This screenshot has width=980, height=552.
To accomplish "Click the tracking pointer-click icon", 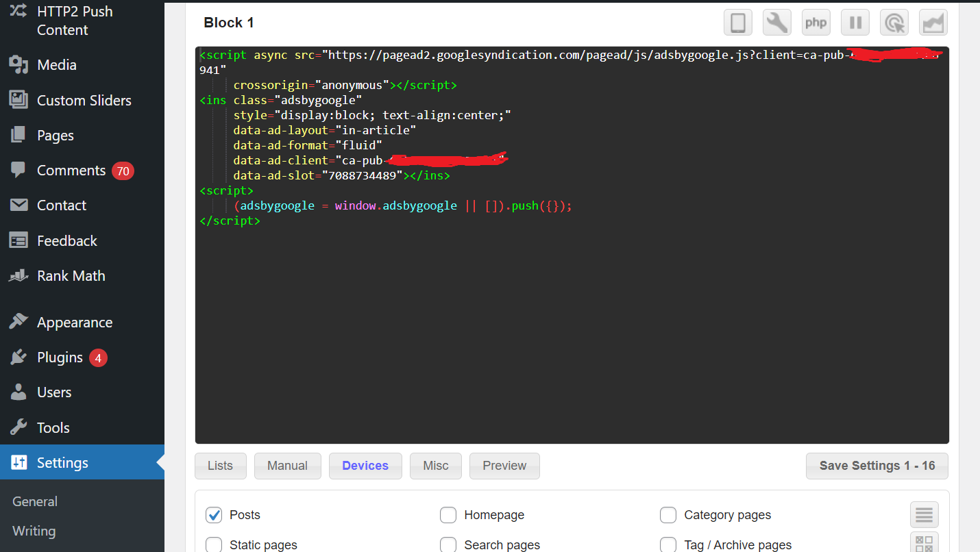I will (x=894, y=23).
